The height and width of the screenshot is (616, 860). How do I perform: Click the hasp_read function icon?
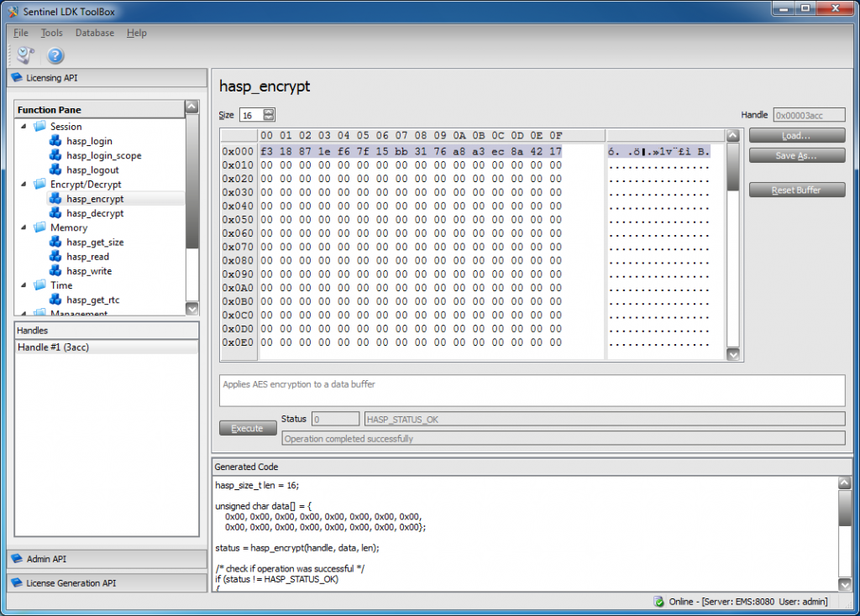55,257
